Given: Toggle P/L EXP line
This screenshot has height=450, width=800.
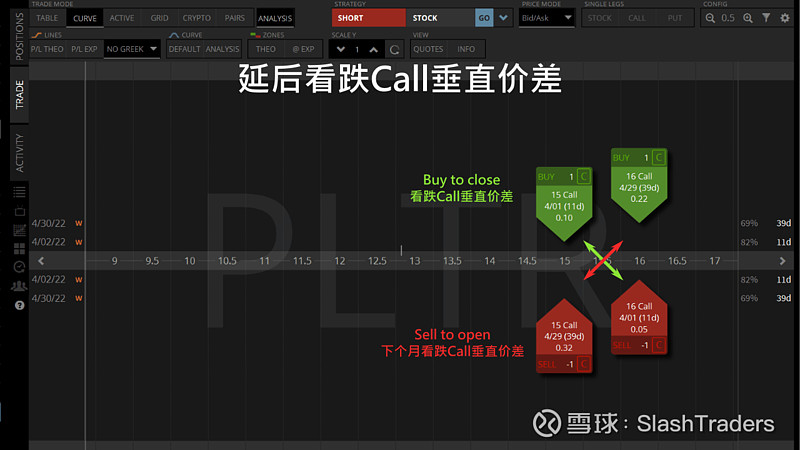Looking at the screenshot, I should tap(84, 49).
